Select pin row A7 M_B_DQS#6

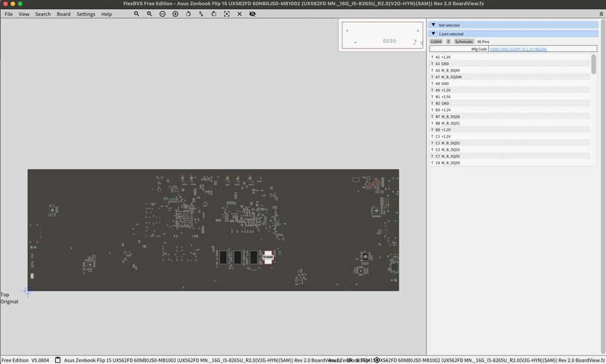(x=510, y=77)
